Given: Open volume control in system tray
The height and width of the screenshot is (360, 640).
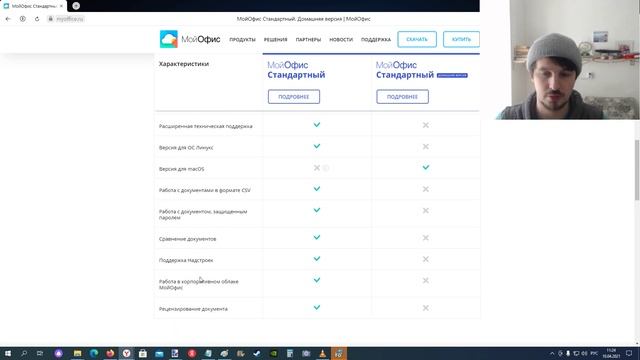Looking at the screenshot, I should pos(584,353).
